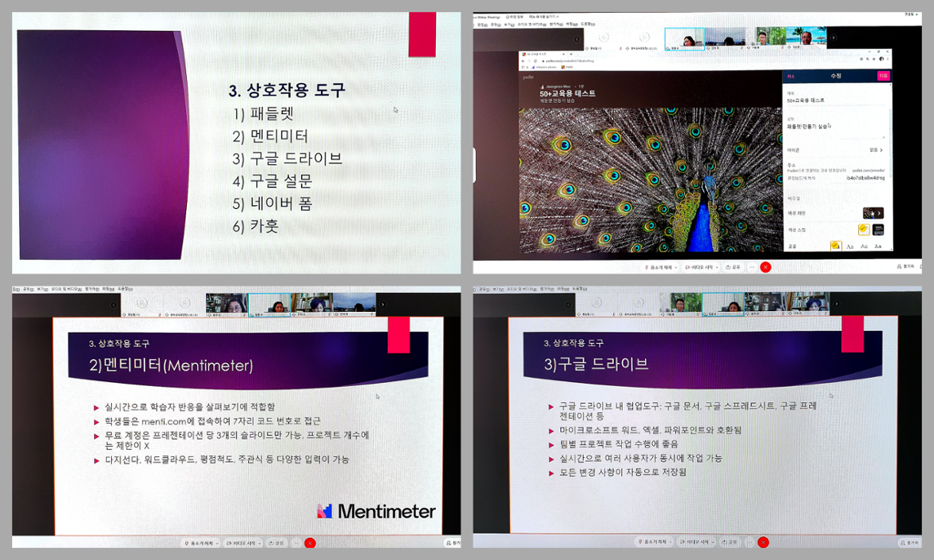Open more options (…) under the Mentimeter slide
The image size is (934, 560).
tap(296, 542)
